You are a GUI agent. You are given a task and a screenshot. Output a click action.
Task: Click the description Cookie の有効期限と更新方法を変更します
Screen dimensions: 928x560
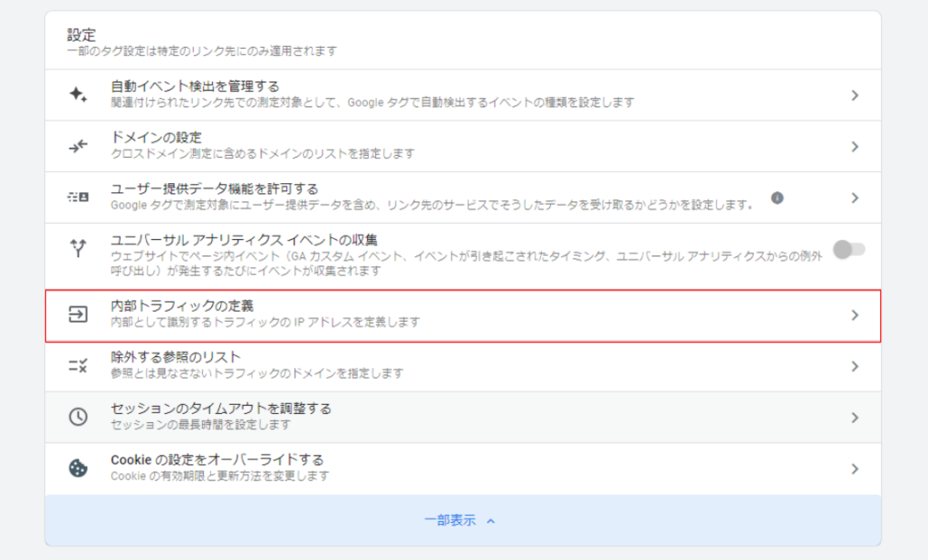[219, 476]
